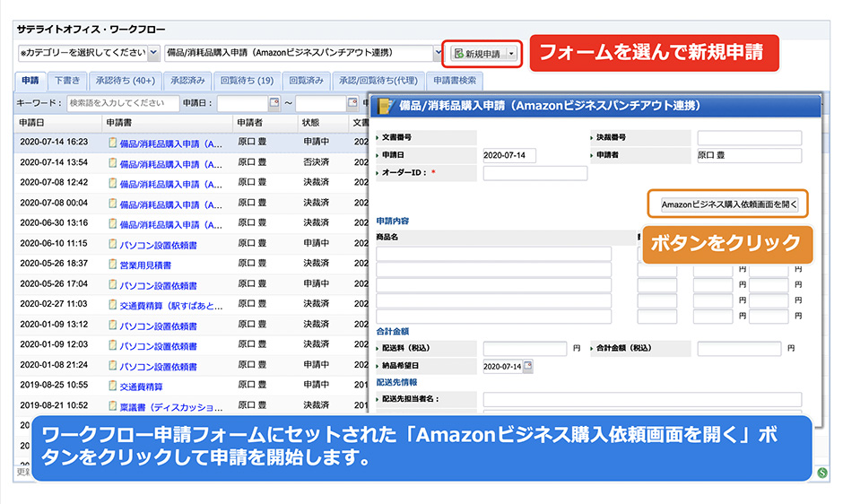Open the 承認待ち (40+) tab

tap(126, 81)
